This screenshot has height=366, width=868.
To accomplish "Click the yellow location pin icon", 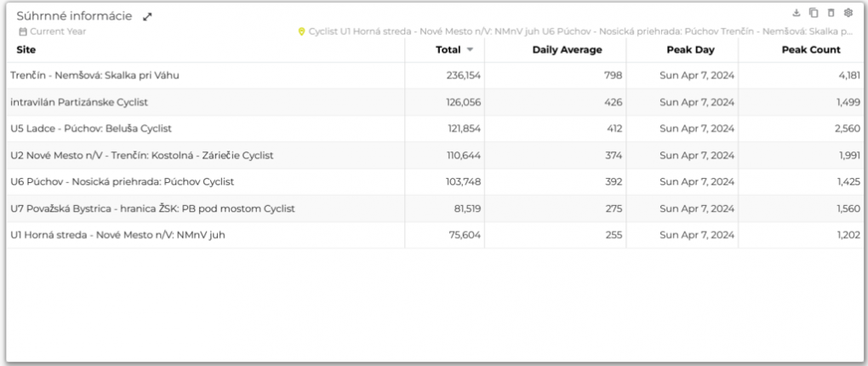I will pyautogui.click(x=302, y=31).
